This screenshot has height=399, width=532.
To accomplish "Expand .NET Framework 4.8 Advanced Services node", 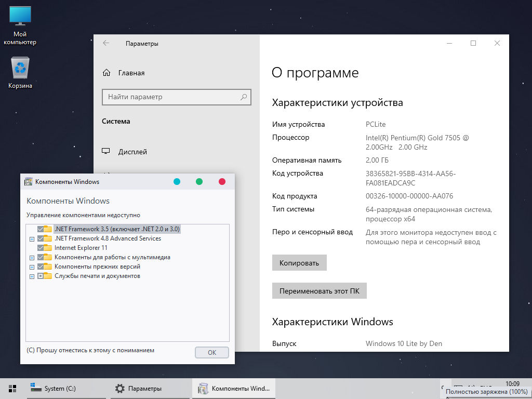I will click(x=32, y=239).
